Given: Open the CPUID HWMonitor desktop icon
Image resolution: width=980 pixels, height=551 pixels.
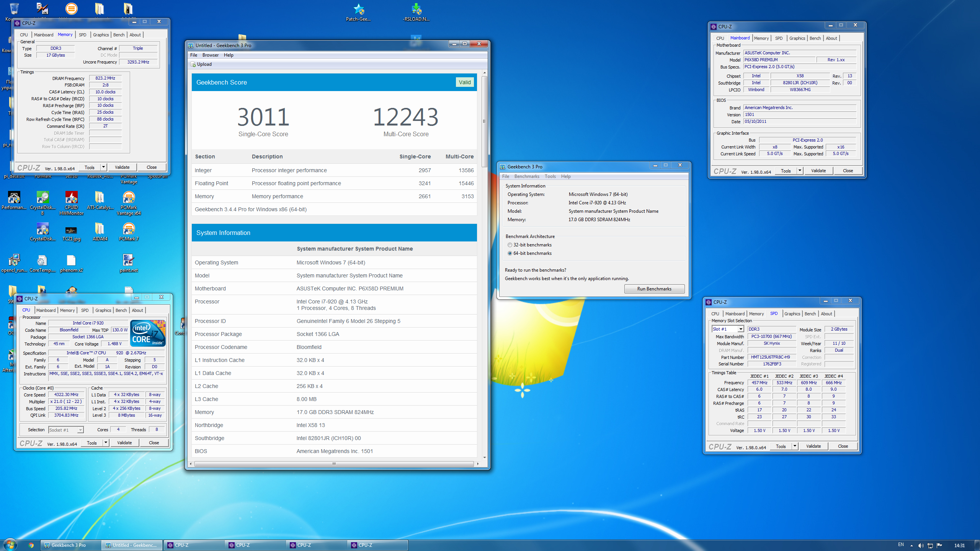Looking at the screenshot, I should point(71,203).
